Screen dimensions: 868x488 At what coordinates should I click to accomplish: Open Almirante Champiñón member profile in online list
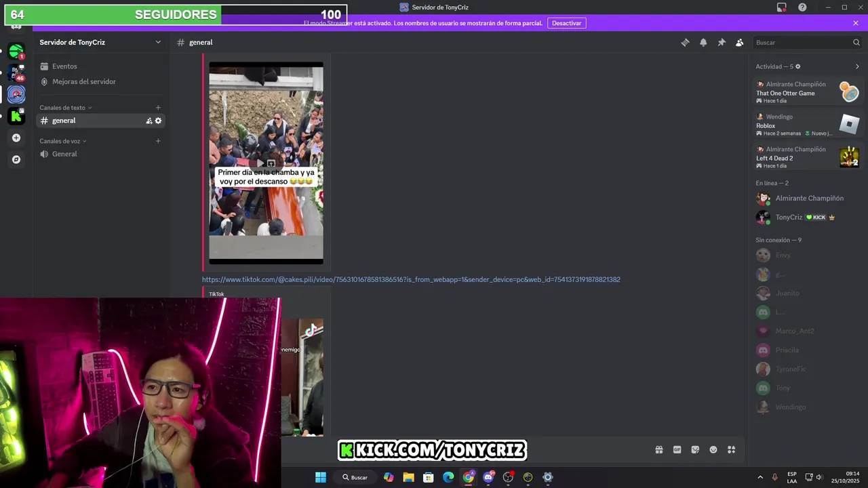tap(808, 199)
